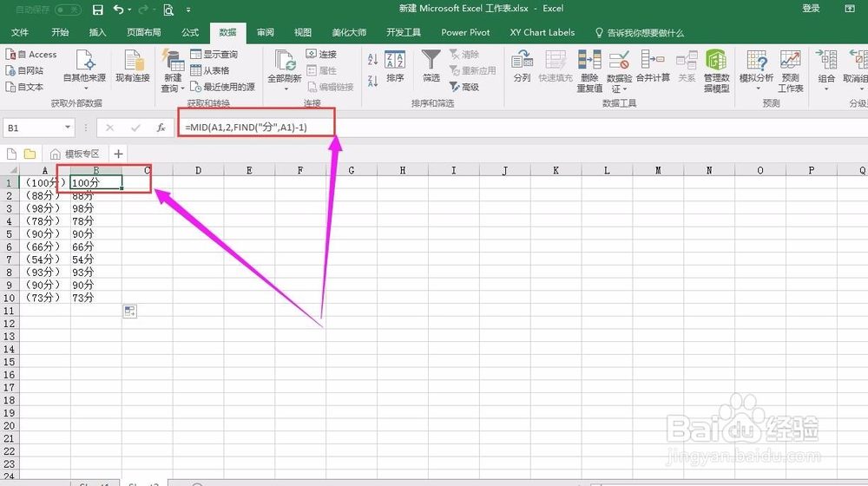
Task: Click sort descending Z to A icon
Action: [372, 81]
